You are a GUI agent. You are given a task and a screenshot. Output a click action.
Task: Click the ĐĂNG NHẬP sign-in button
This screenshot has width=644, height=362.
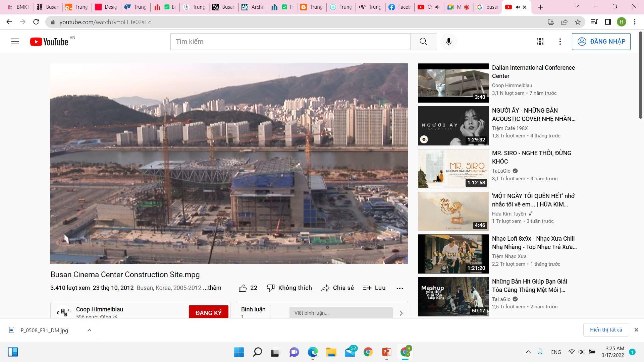click(601, 42)
